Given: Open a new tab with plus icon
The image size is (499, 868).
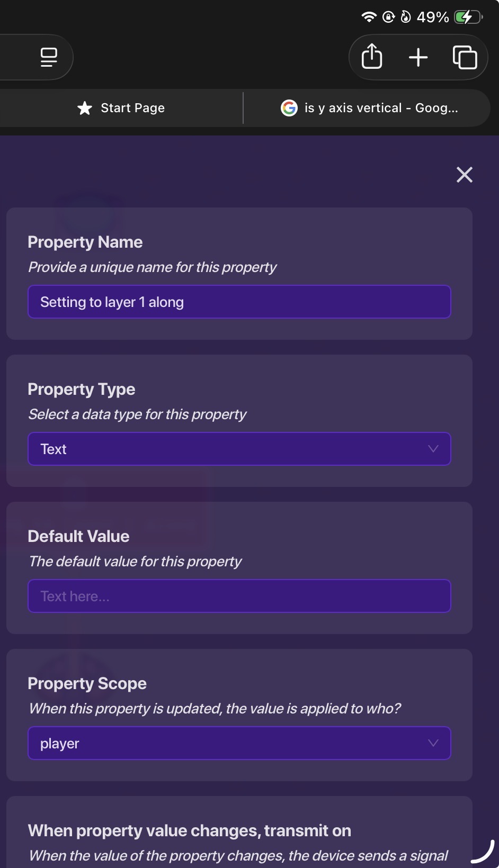Looking at the screenshot, I should 418,57.
